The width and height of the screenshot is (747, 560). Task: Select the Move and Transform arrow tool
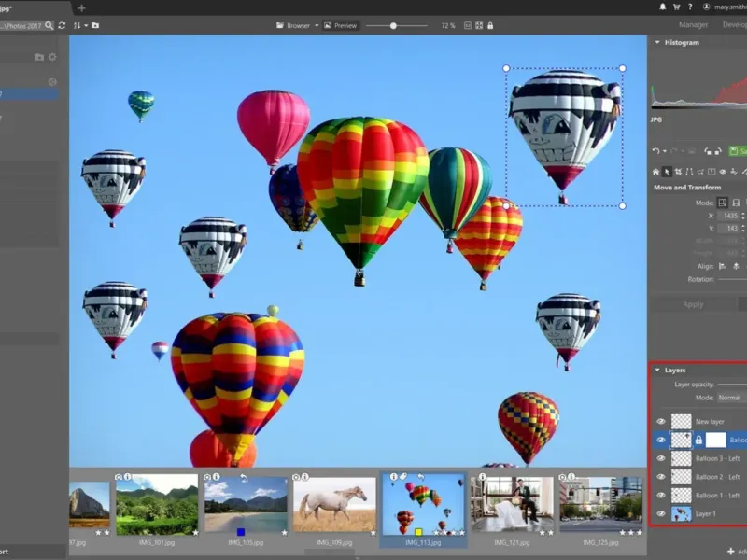click(x=667, y=172)
